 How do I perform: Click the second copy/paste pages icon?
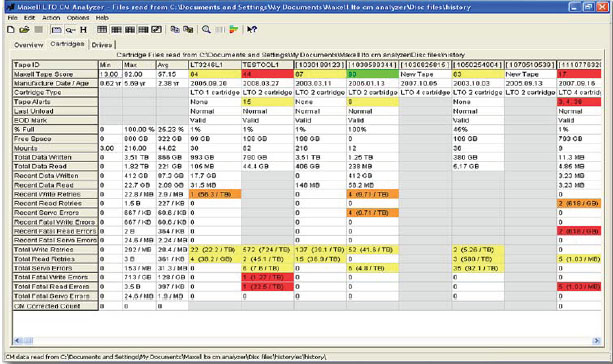(188, 30)
